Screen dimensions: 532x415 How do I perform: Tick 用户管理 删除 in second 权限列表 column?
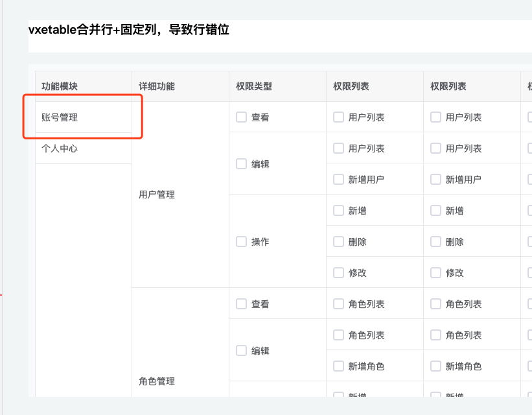[435, 241]
